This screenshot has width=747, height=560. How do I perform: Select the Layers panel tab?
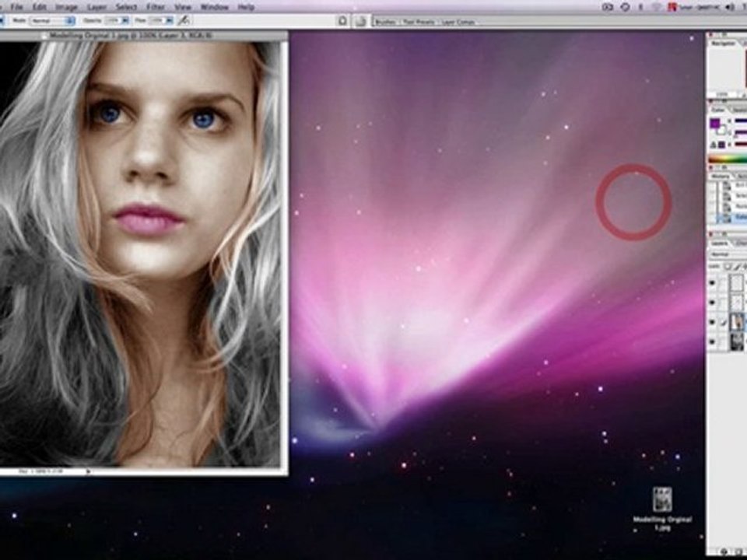point(720,243)
